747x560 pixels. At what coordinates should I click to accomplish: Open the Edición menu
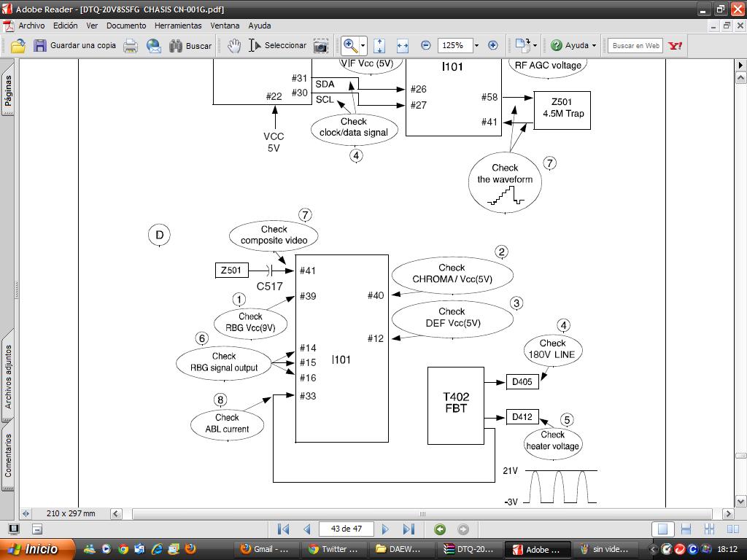[x=65, y=26]
